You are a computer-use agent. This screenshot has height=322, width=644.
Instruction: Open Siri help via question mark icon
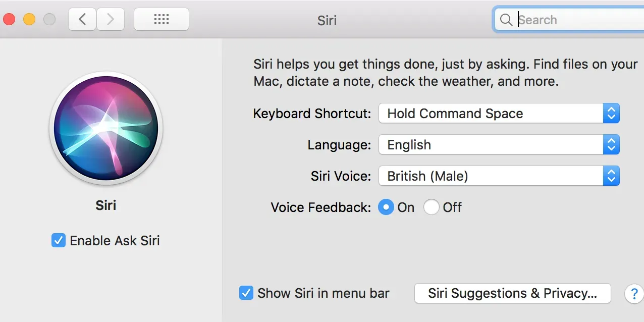coord(634,293)
